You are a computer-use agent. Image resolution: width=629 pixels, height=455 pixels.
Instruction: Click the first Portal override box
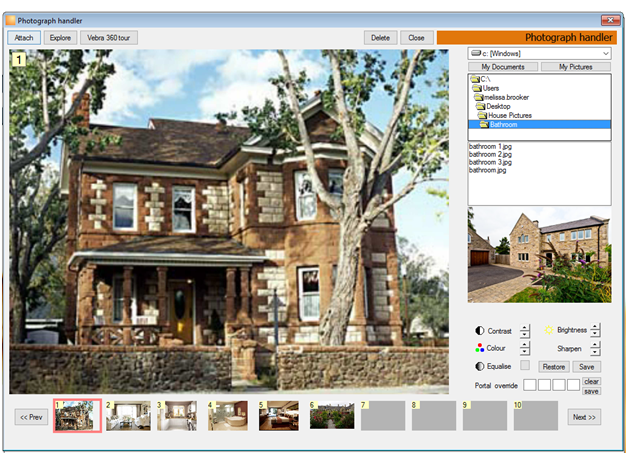tap(530, 385)
